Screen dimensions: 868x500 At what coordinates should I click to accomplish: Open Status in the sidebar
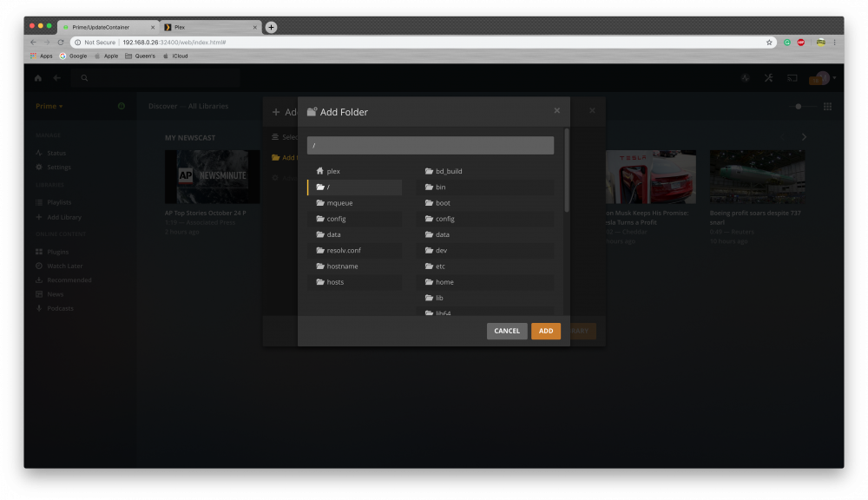(x=56, y=153)
